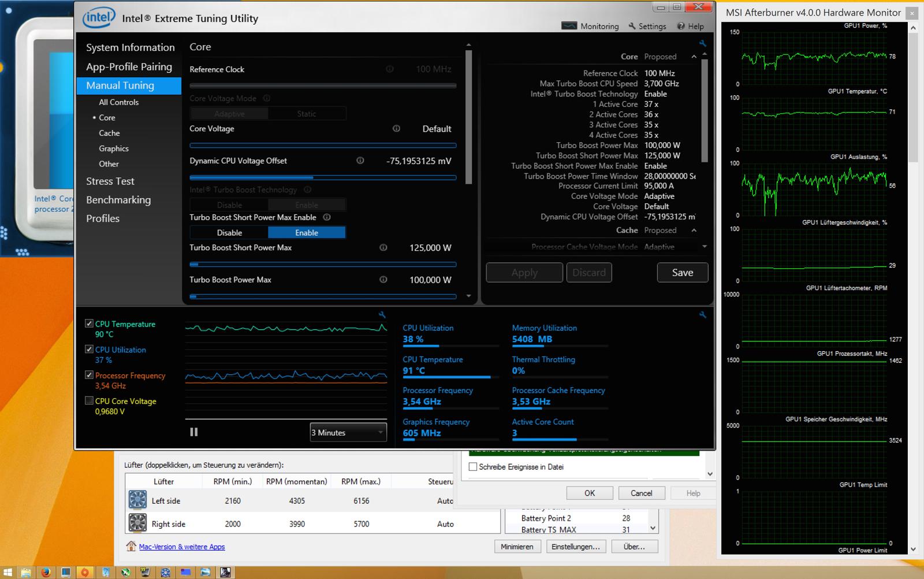Show info for Turbo Boost Short Power Max Enable
924x579 pixels.
click(x=327, y=217)
